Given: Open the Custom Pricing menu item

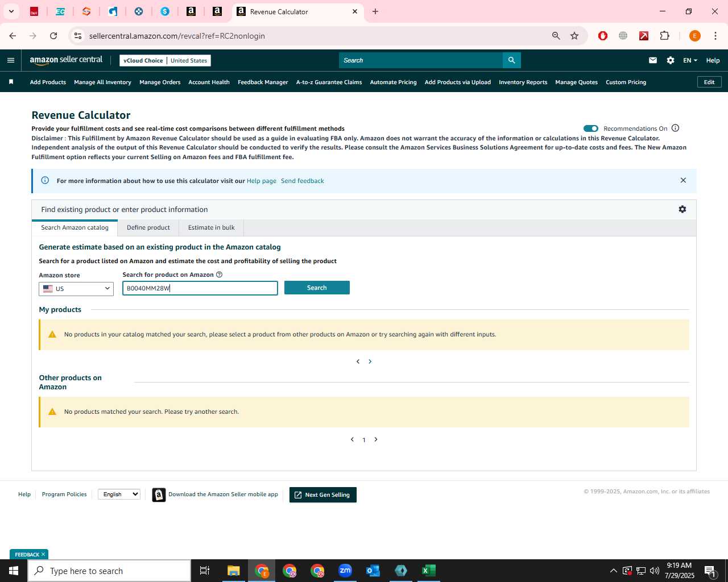Looking at the screenshot, I should pyautogui.click(x=626, y=82).
